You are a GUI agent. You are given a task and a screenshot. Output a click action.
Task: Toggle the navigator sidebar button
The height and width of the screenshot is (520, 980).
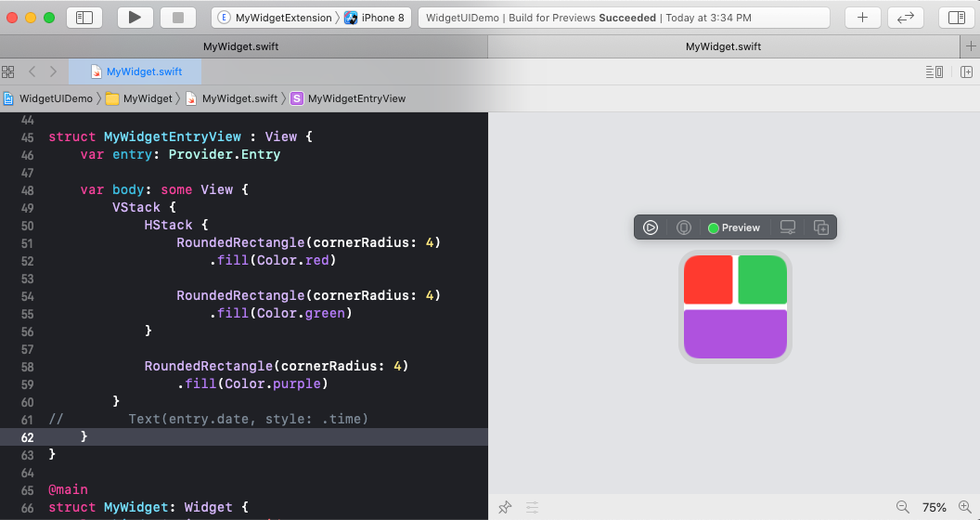84,18
